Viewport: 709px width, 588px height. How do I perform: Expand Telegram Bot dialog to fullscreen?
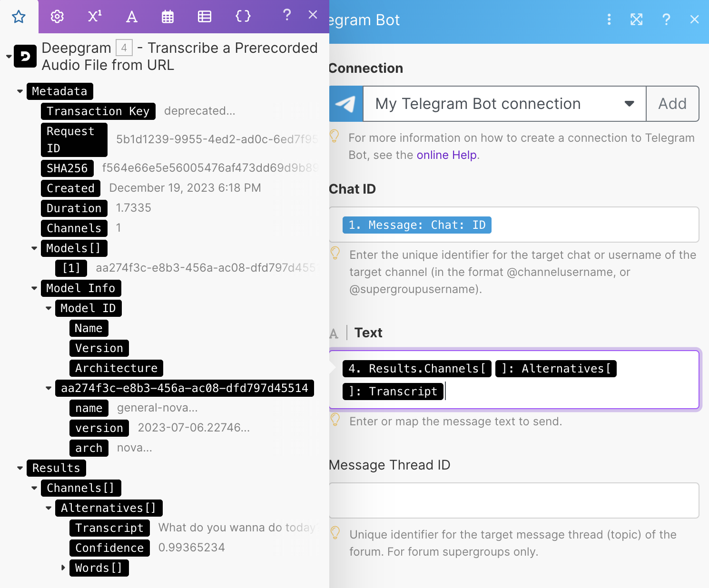pos(637,20)
